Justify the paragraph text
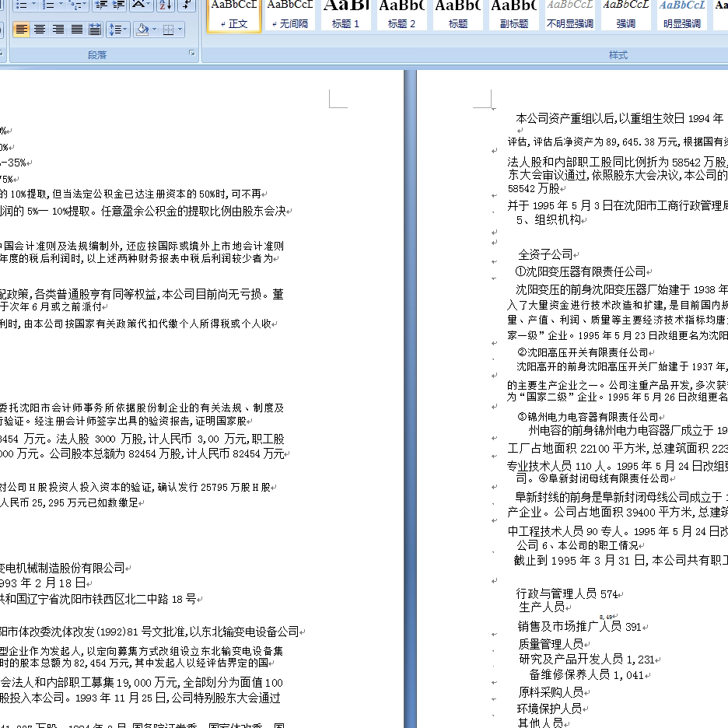The width and height of the screenshot is (728, 728). [76, 30]
